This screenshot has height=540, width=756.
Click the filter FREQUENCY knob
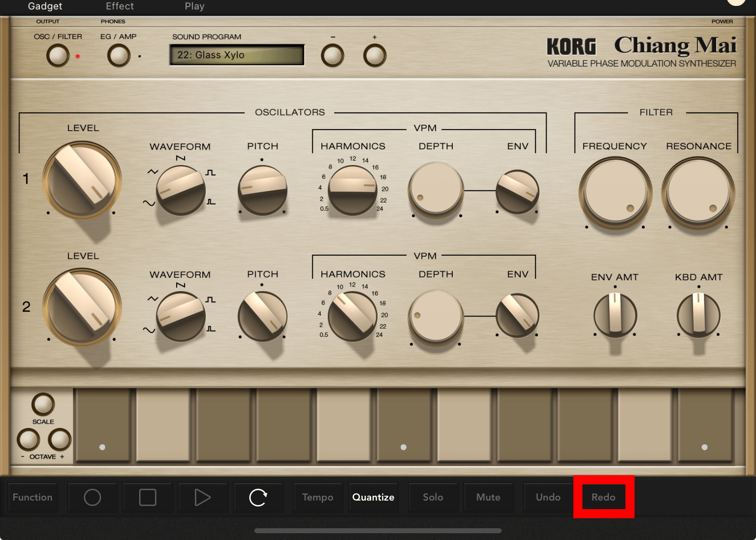coord(615,193)
